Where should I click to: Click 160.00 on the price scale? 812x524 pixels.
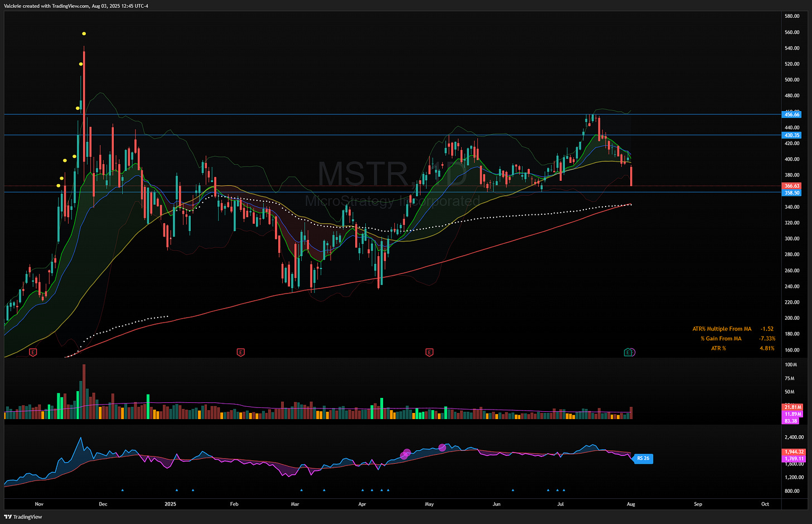pos(792,350)
